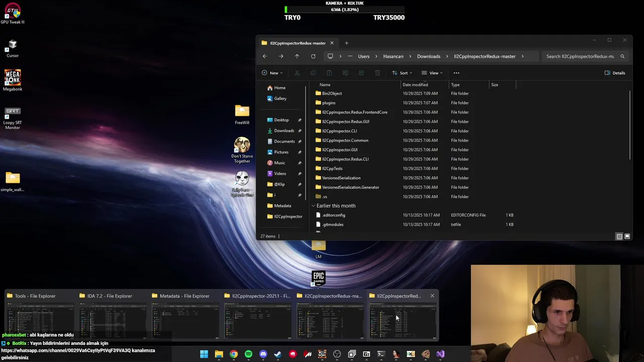Click the search magnifier icon
644x362 pixels.
pyautogui.click(x=622, y=56)
